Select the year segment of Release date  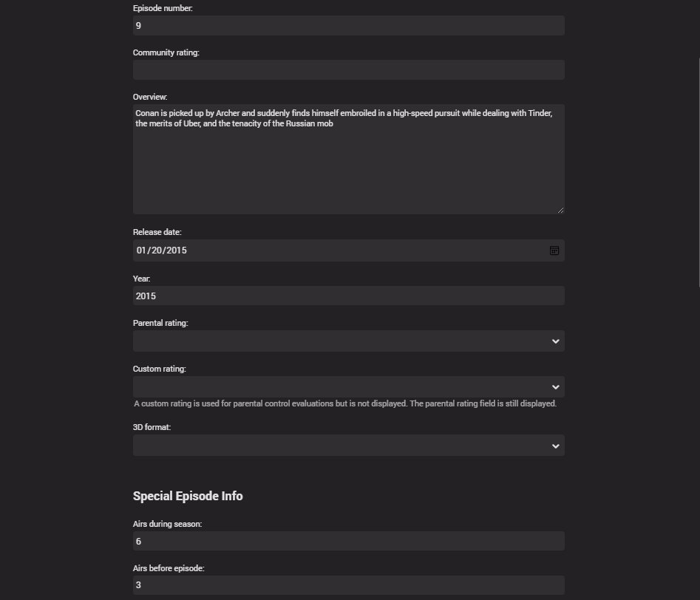point(176,250)
